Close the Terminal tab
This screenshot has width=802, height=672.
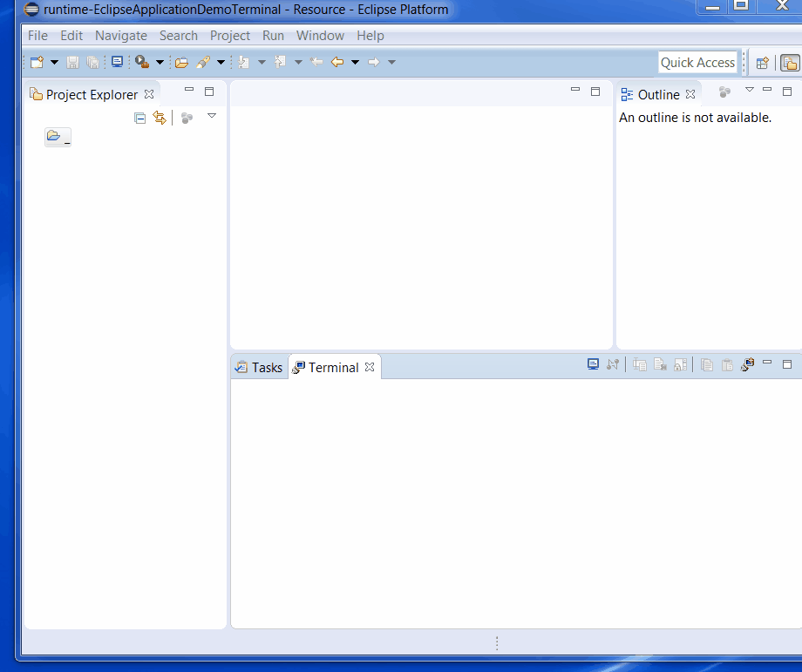tap(370, 367)
